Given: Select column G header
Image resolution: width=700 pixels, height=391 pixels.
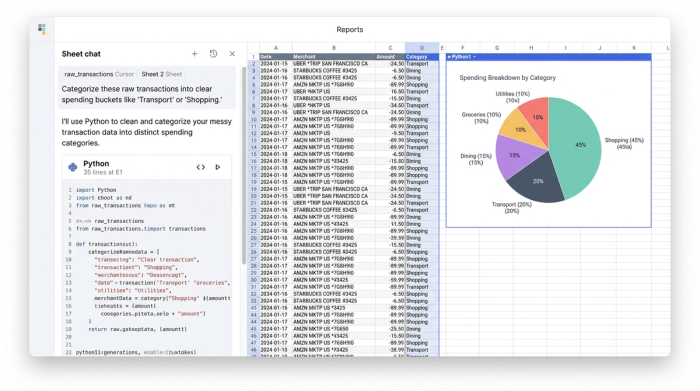Looking at the screenshot, I should coord(497,48).
